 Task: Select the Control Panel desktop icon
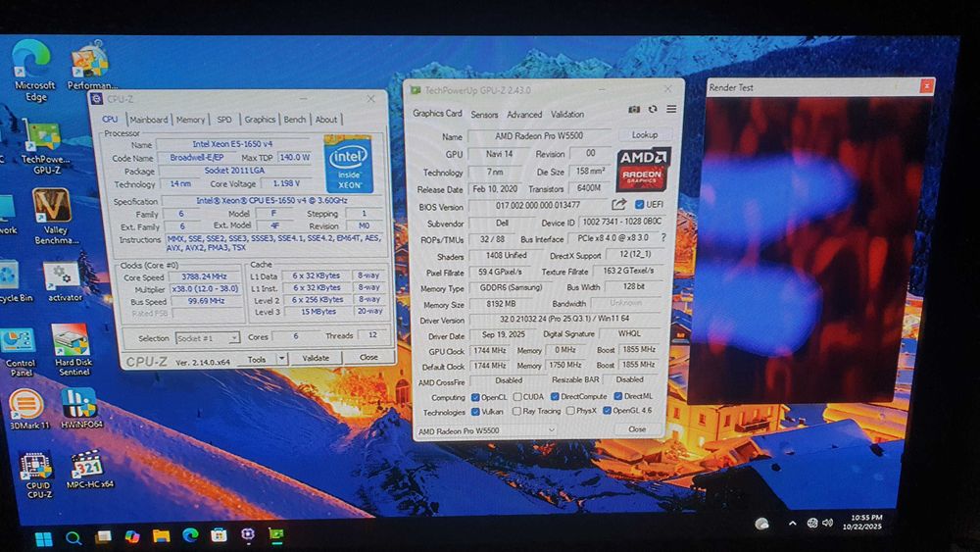pyautogui.click(x=20, y=351)
